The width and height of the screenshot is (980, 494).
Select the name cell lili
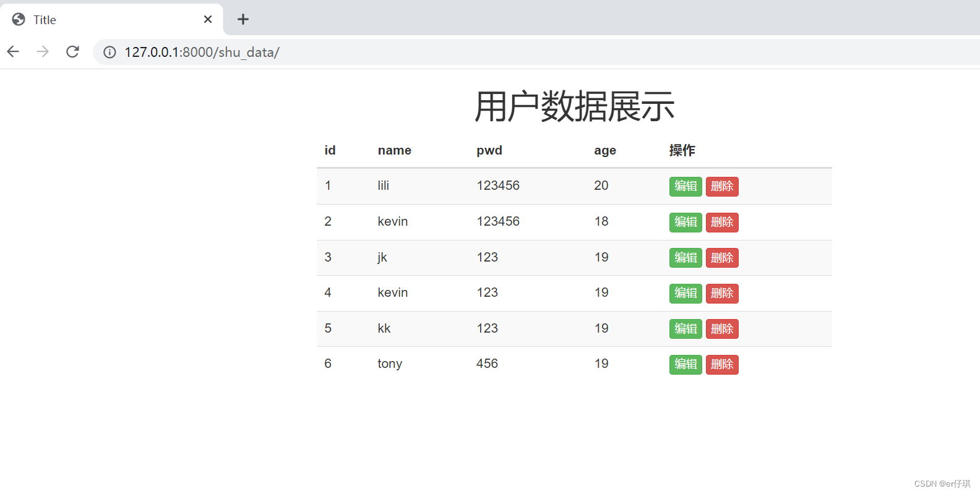pyautogui.click(x=384, y=185)
